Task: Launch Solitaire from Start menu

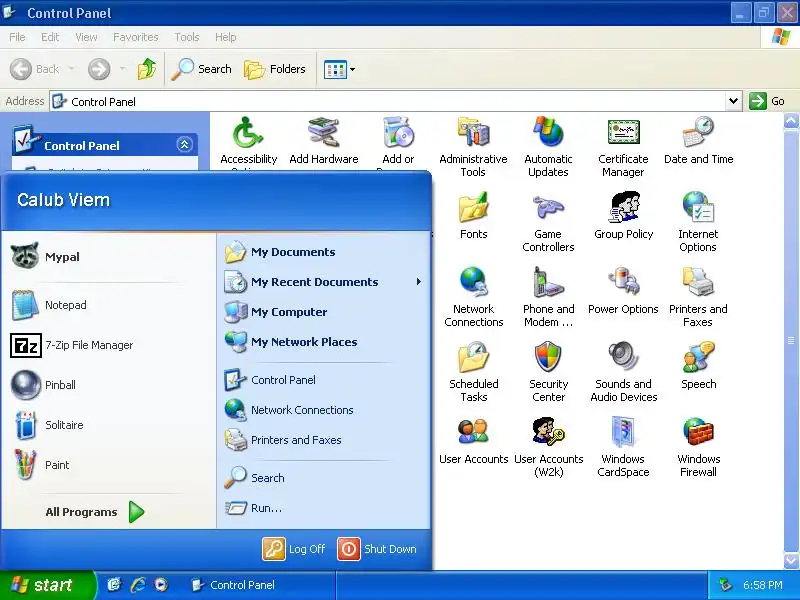Action: pos(108,425)
